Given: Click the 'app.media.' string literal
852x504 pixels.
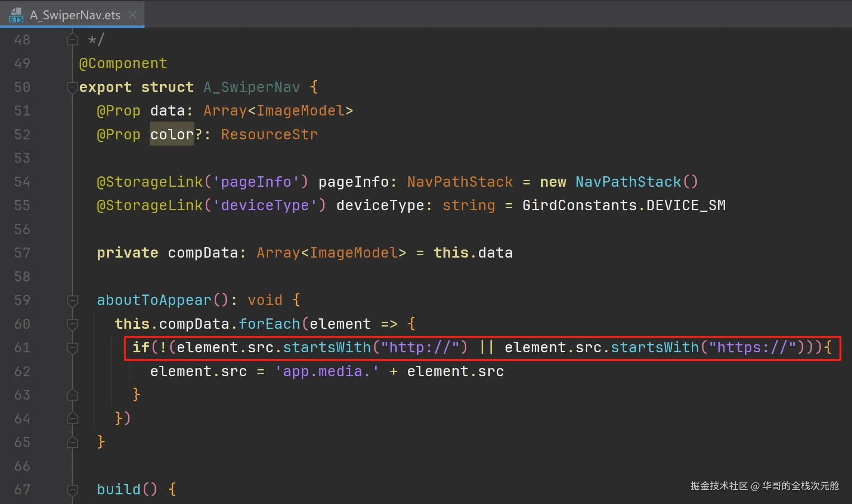Looking at the screenshot, I should (x=327, y=371).
